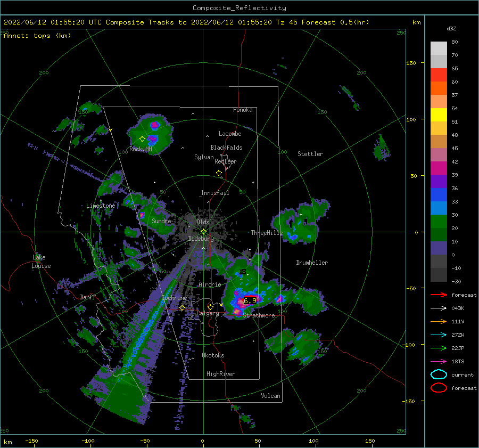
Task: Click the 6.9 storm top label
Action: click(x=250, y=301)
